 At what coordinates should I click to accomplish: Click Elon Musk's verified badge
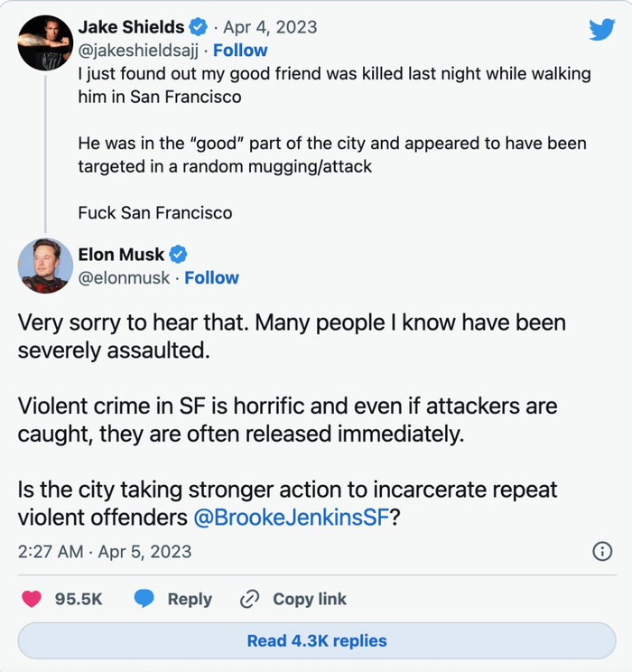(179, 255)
